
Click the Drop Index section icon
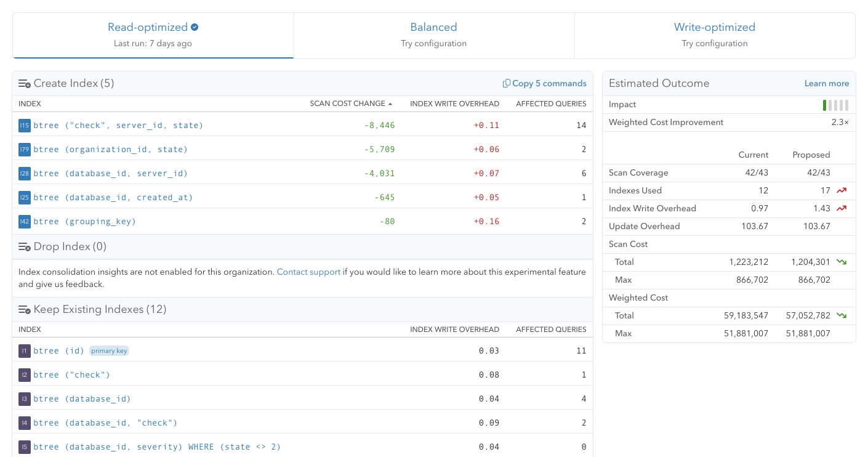(x=25, y=247)
